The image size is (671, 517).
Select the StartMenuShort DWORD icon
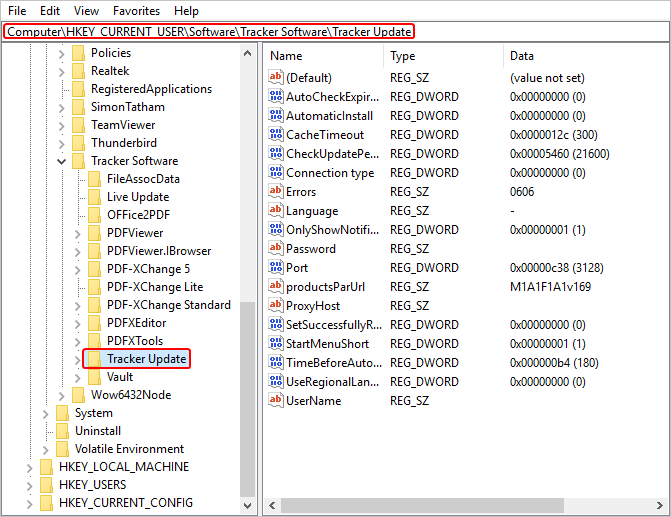click(x=276, y=343)
